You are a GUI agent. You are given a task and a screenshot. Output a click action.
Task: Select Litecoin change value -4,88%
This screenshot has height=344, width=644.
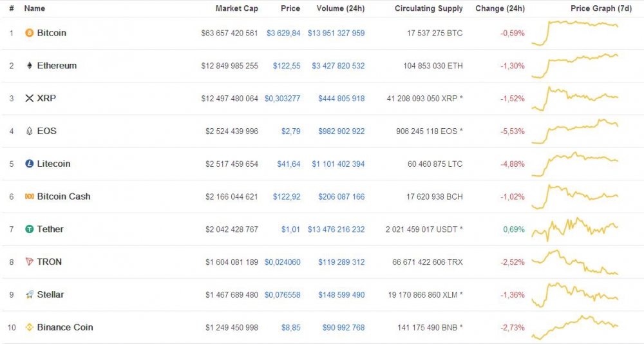[x=513, y=164]
